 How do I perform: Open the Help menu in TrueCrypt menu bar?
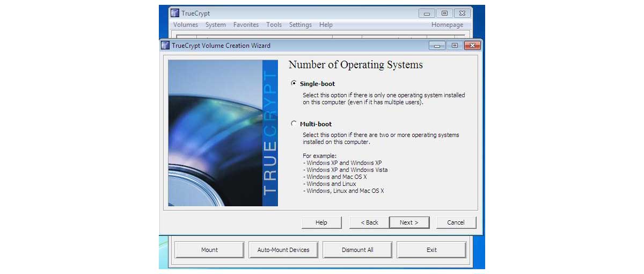tap(326, 25)
